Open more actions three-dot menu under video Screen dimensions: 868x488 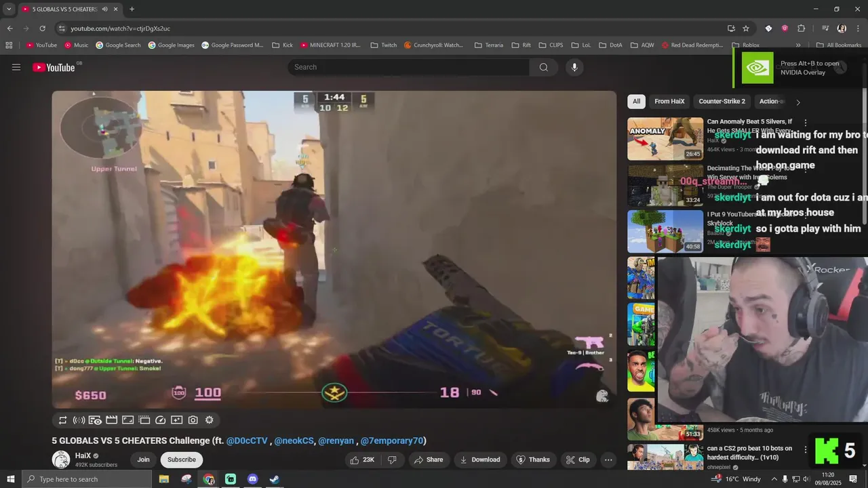pos(608,460)
